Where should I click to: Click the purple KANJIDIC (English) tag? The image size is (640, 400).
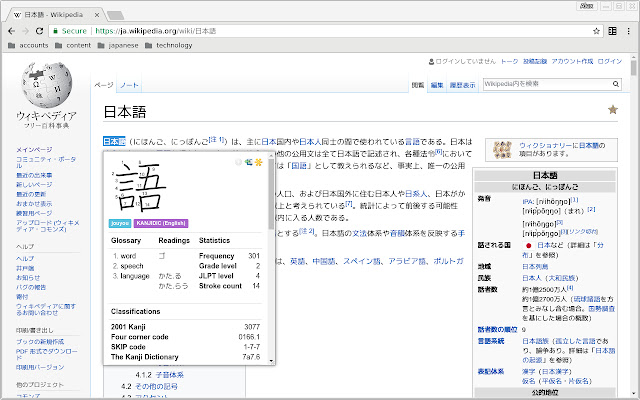tap(163, 222)
